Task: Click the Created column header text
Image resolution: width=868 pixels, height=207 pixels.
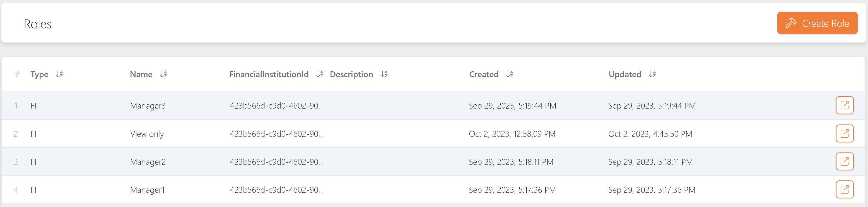Action: (484, 74)
